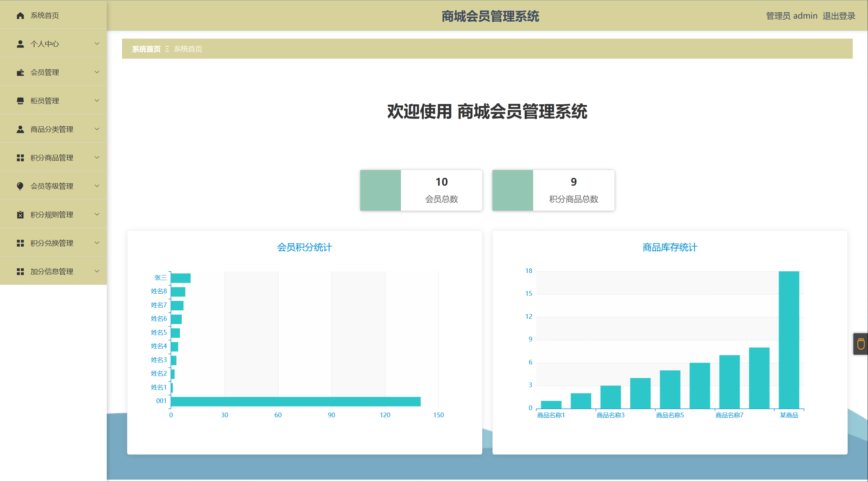Click the bold 系统首页 breadcrumb link
This screenshot has height=482, width=868.
146,49
